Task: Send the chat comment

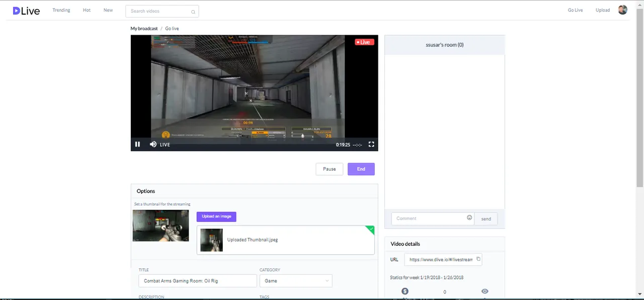Action: coord(486,218)
